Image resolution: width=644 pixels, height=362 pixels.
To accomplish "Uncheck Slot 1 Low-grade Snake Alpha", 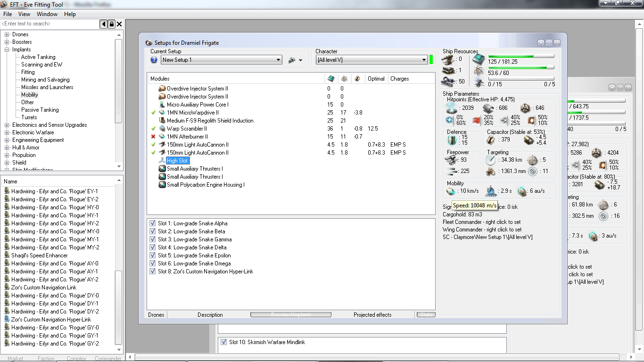I will pos(153,223).
